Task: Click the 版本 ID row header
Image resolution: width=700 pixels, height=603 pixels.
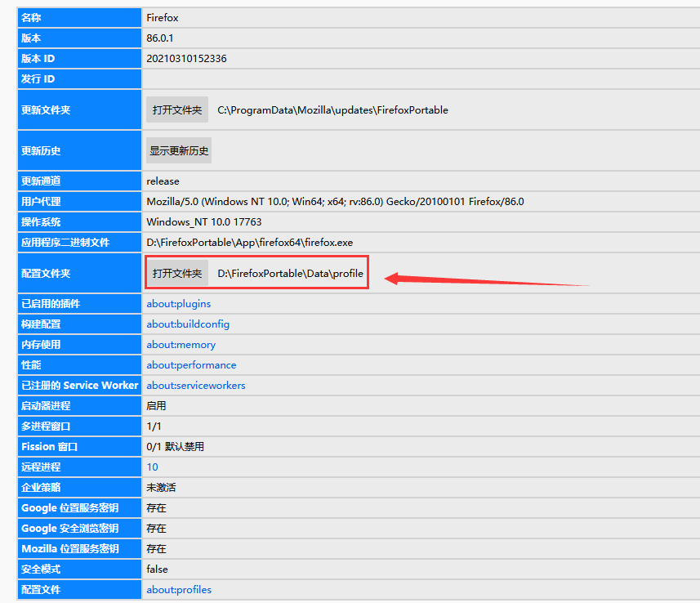Action: 79,59
